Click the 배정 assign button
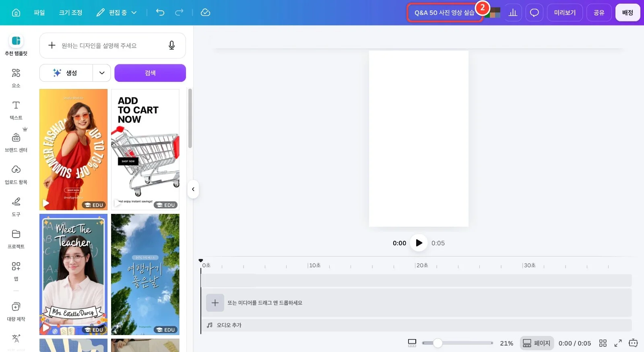Viewport: 644px width, 352px height. pos(627,12)
